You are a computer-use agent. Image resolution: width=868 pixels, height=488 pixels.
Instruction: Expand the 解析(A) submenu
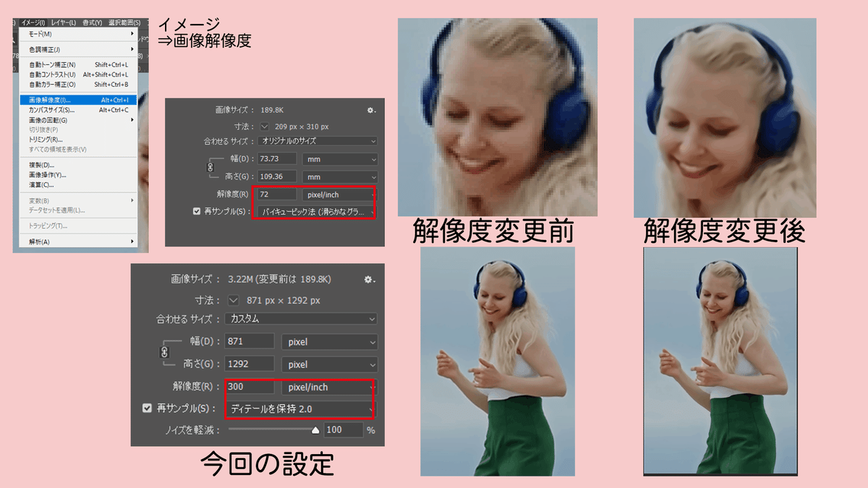point(78,241)
